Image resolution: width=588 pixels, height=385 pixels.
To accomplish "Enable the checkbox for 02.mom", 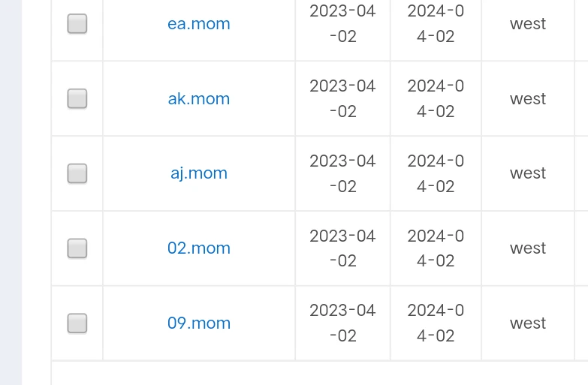I will [77, 248].
